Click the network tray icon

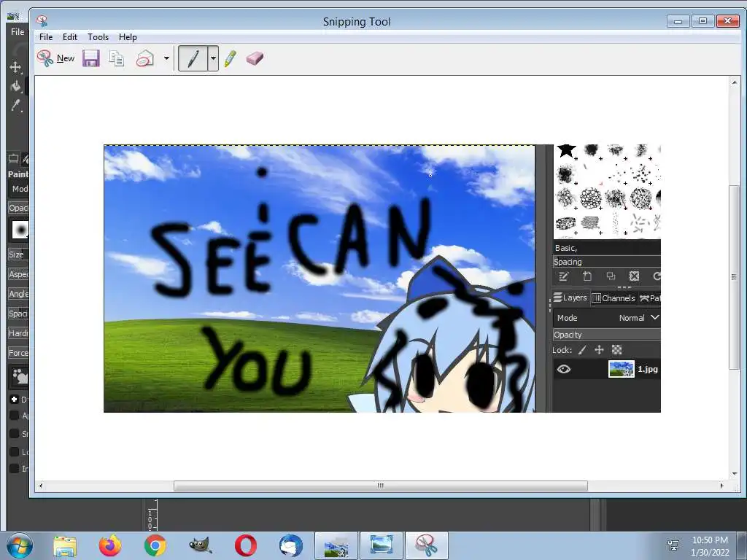673,545
